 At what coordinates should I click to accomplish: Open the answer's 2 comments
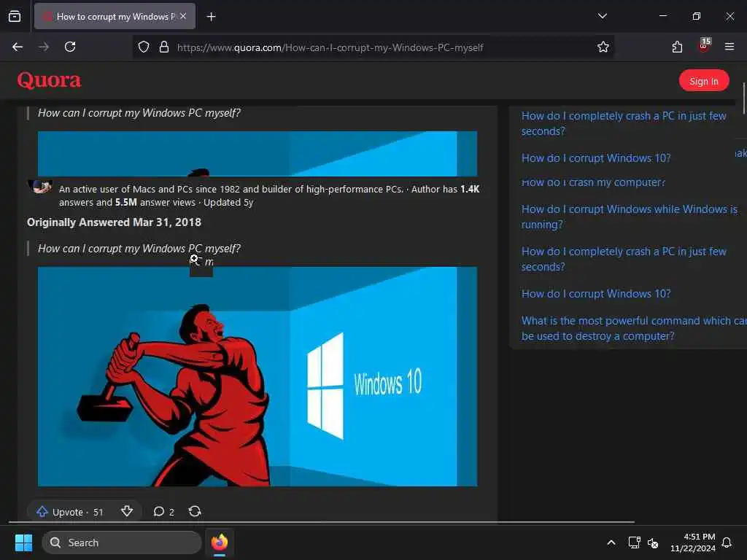tap(163, 511)
